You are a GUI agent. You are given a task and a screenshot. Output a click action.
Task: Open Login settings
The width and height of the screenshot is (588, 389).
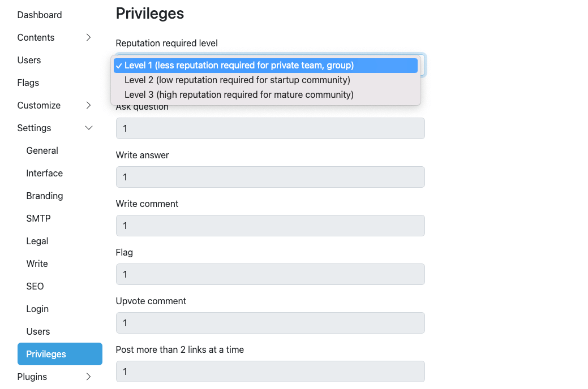coord(37,309)
